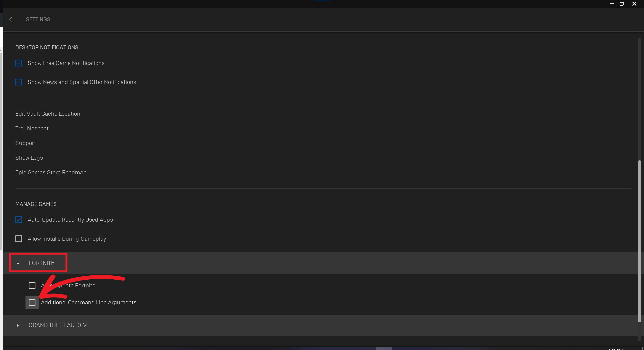Uncheck Show Free Game Notifications
The width and height of the screenshot is (644, 350).
tap(19, 63)
